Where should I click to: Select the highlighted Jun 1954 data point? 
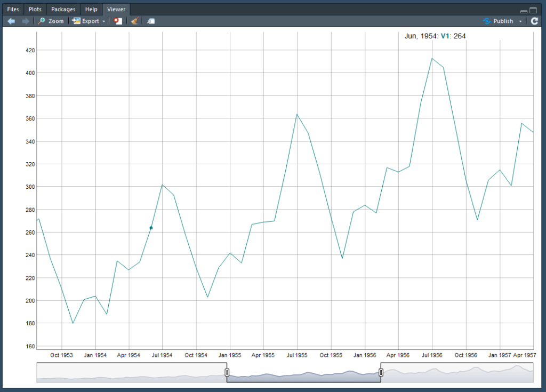click(151, 228)
